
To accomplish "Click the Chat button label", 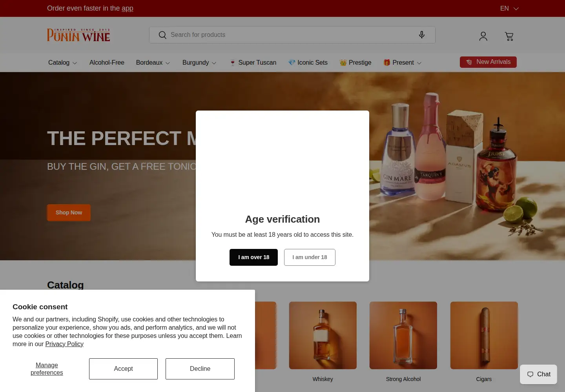I will pos(544,374).
